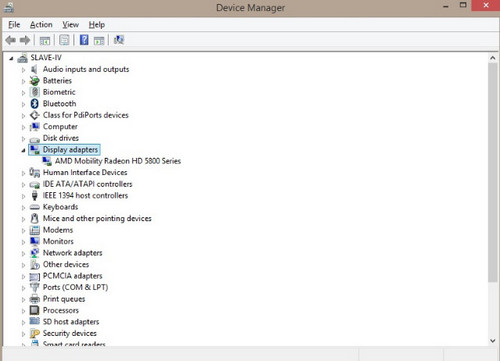
Task: Collapse the SLAVE-IV root node
Action: coord(11,59)
